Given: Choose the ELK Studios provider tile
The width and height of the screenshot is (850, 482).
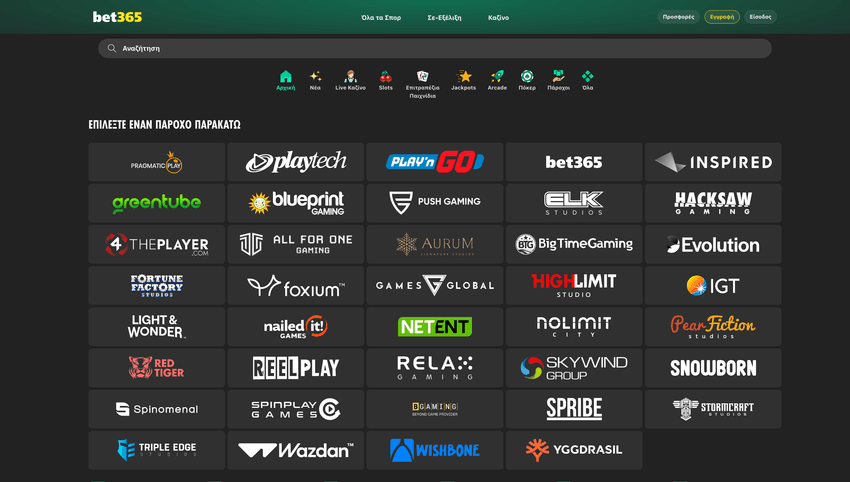Looking at the screenshot, I should click(574, 203).
